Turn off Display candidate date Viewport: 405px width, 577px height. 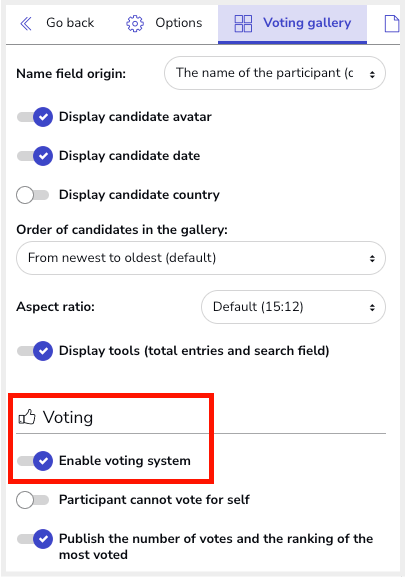35,156
